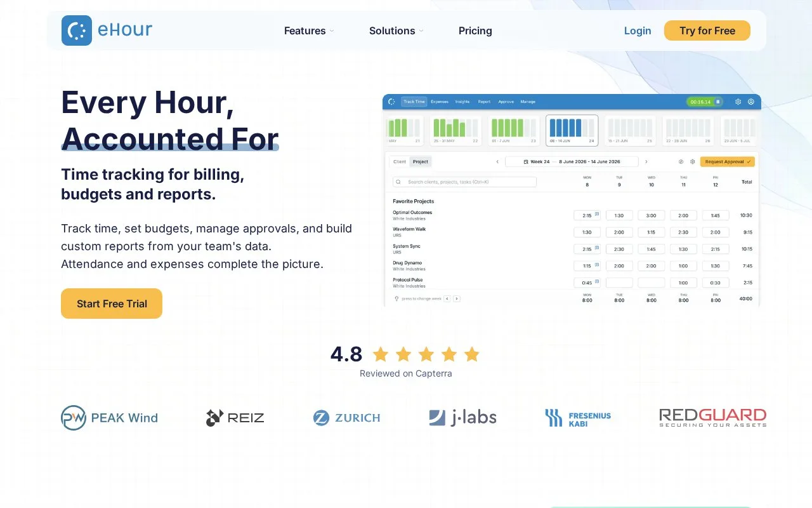Open the Pricing page
Screen dimensions: 812x508
475,30
